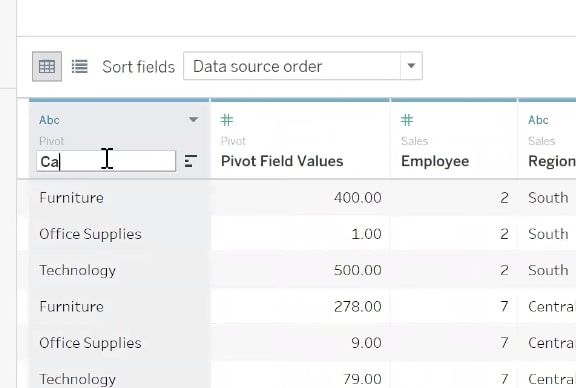
Task: Click the Abc data type icon on first column
Action: click(x=49, y=120)
